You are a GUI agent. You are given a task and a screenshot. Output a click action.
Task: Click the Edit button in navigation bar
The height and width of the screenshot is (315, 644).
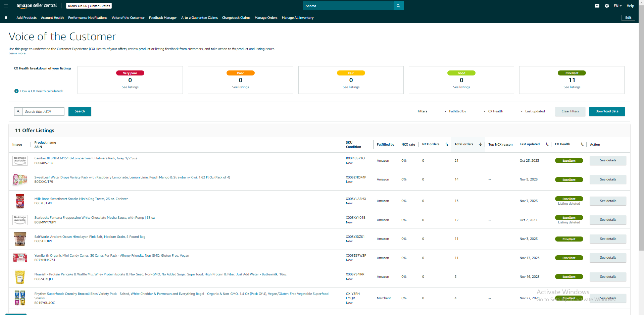pyautogui.click(x=628, y=18)
